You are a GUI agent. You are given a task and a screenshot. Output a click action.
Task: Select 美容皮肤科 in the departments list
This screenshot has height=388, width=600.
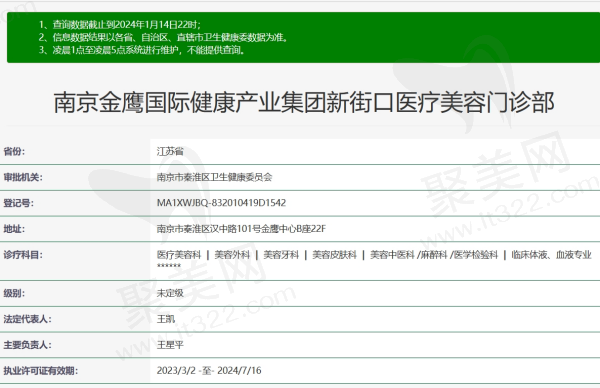click(334, 255)
